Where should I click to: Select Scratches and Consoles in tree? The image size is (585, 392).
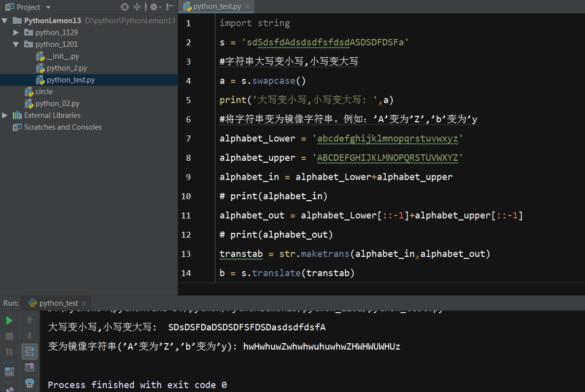coord(63,127)
